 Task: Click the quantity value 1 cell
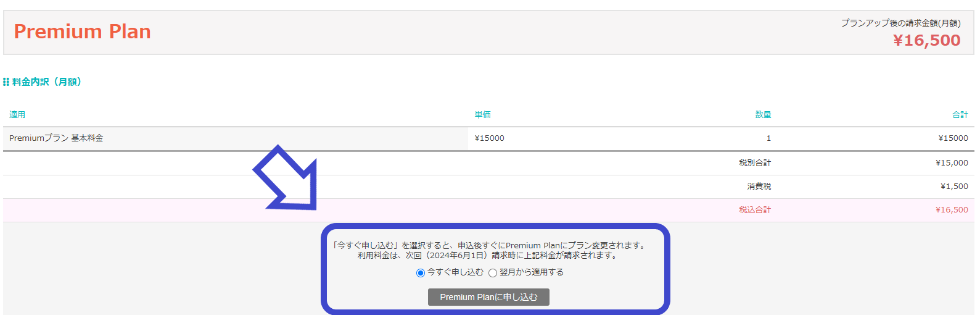[x=768, y=138]
